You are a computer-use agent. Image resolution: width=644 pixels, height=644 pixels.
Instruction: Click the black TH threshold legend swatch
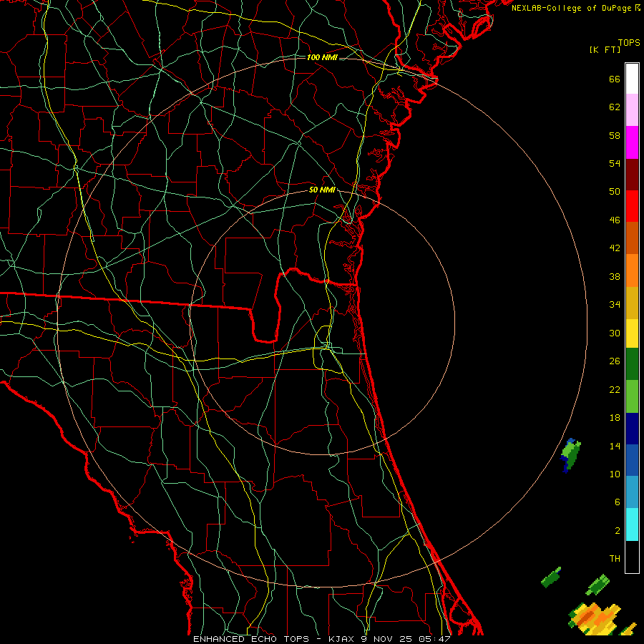[x=632, y=557]
